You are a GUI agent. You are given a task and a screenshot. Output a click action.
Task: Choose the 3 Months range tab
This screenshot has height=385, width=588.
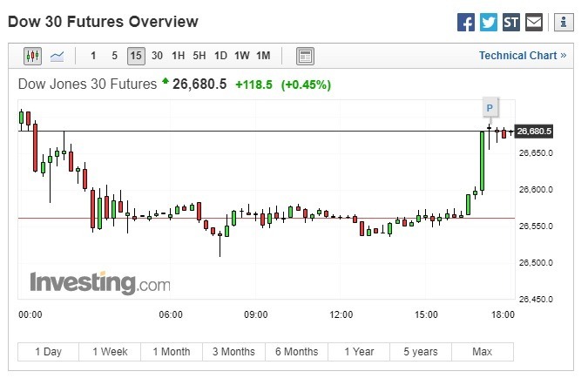[234, 352]
